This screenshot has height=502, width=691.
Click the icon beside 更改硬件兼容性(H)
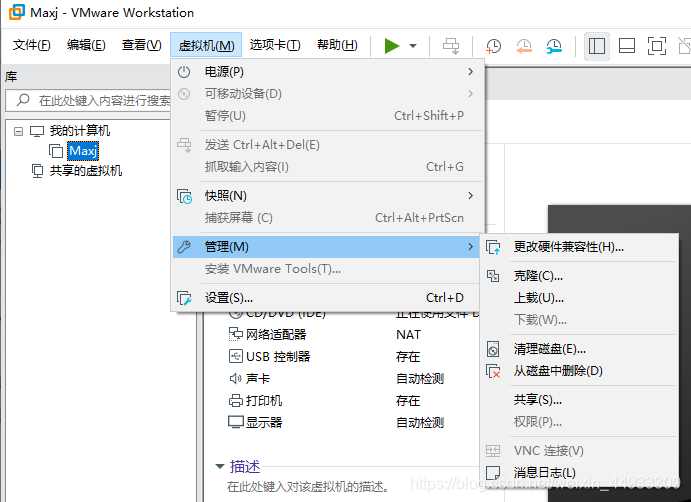click(x=493, y=247)
